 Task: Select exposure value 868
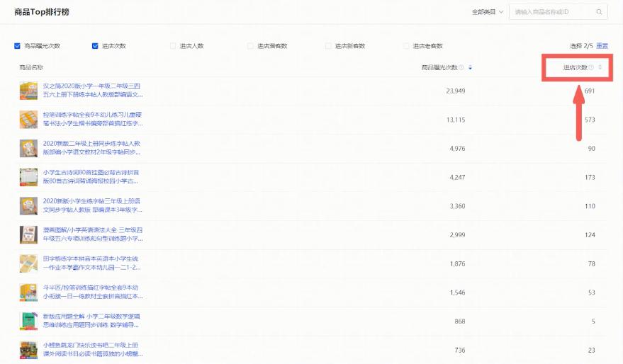coord(460,321)
